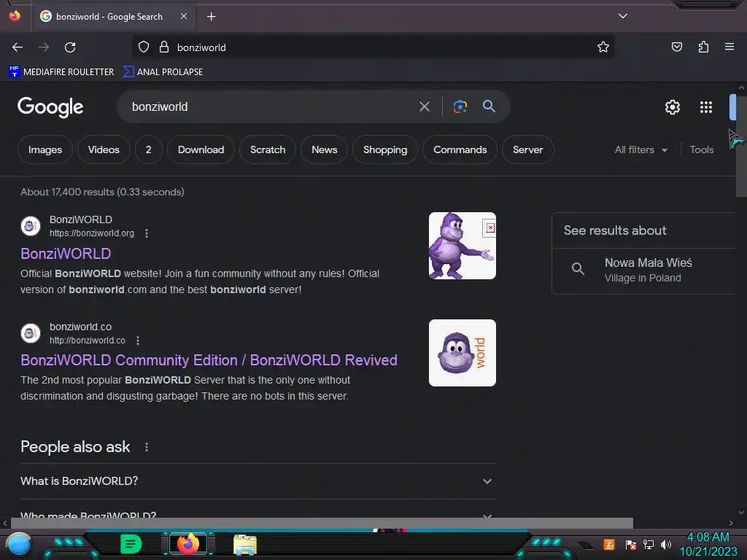Screen dimensions: 747x560
Task: Switch to Firefox on the taskbar
Action: pos(188,544)
